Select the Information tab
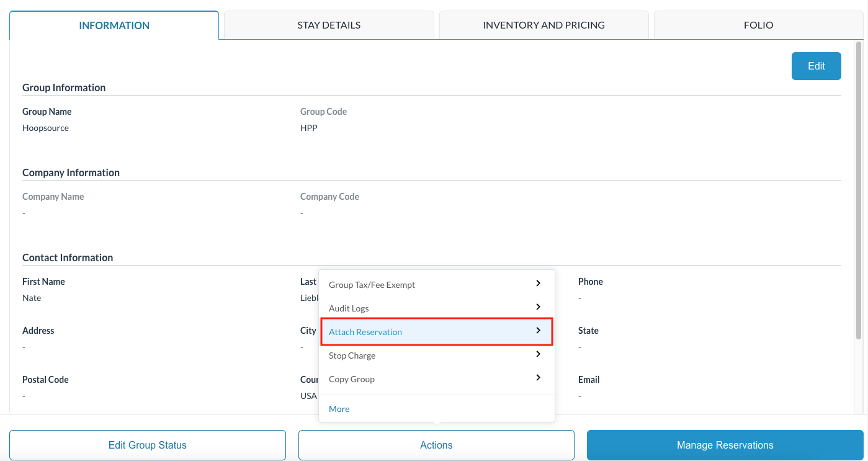This screenshot has width=868, height=461. (114, 25)
